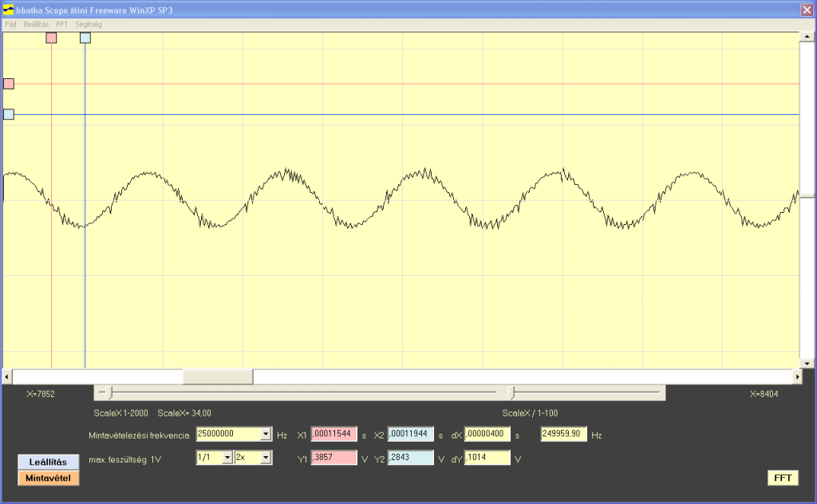Viewport: 817px width, 504px height.
Task: Click the Y2 voltage field ,2843
Action: 411,458
